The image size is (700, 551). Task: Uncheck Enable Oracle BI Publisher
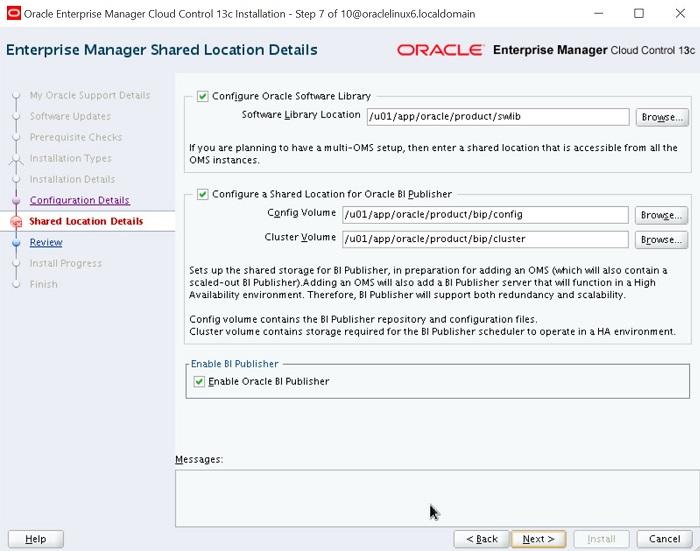coord(199,381)
